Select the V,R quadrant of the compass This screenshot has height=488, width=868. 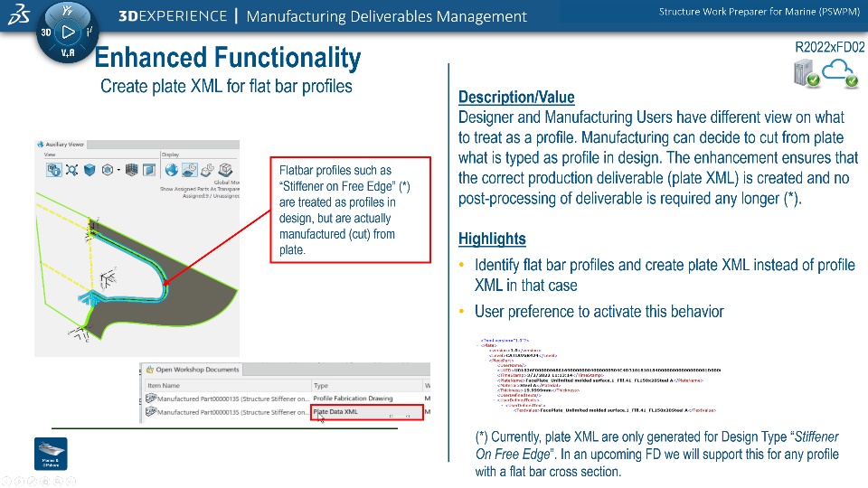point(68,53)
